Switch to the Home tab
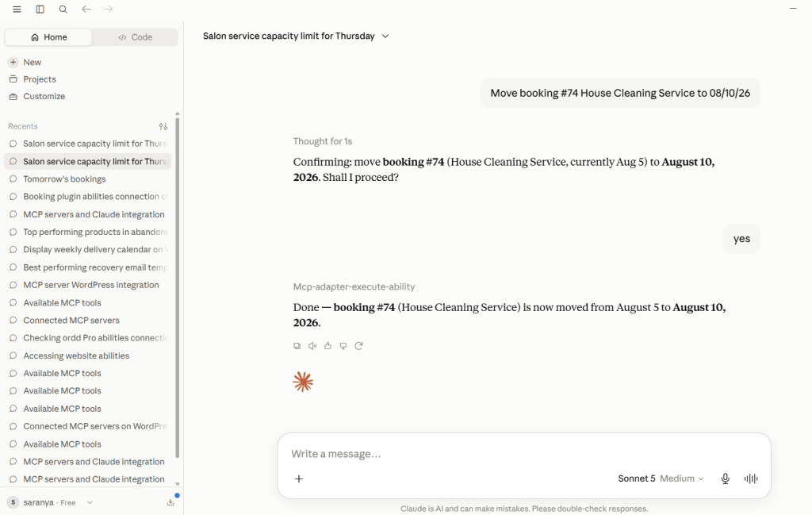812x515 pixels. click(48, 37)
